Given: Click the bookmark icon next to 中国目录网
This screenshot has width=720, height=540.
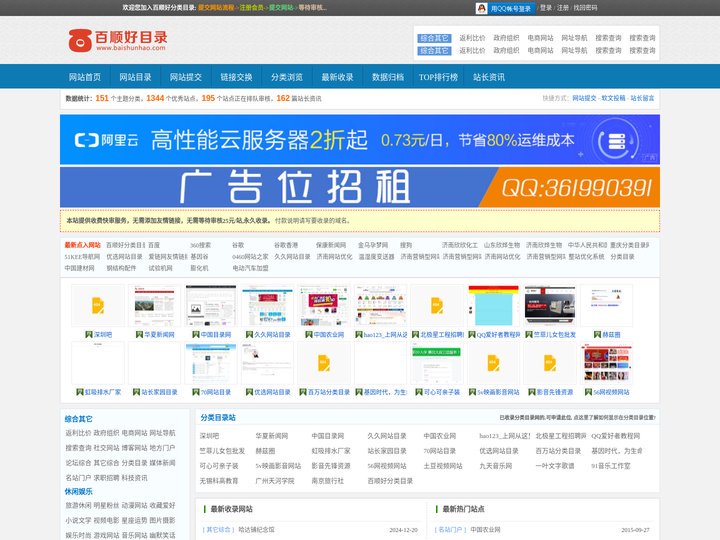Looking at the screenshot, I should (x=195, y=334).
